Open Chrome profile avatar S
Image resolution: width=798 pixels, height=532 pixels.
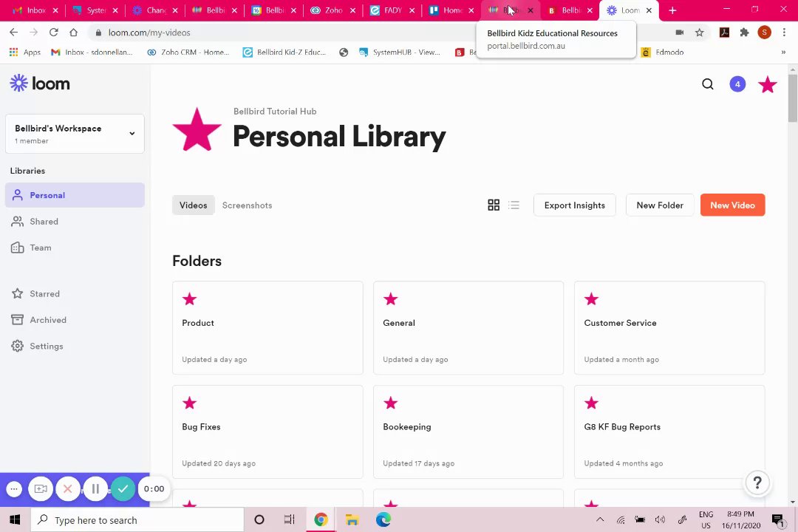point(765,33)
